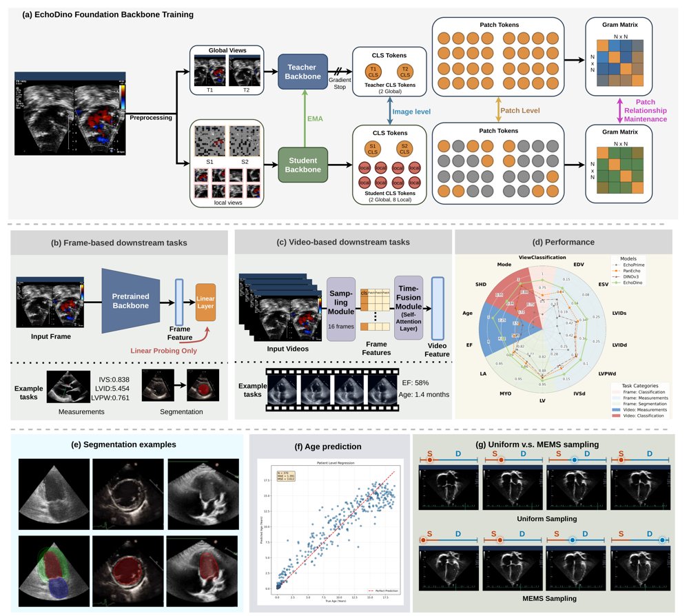Image resolution: width=689 pixels, height=616 pixels.
Task: Click the Student Backbone block
Action: (302, 165)
